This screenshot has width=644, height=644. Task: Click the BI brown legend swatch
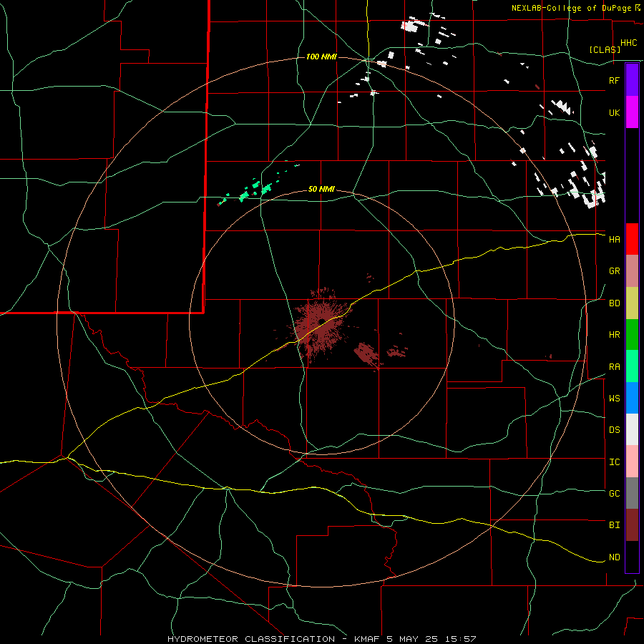point(632,525)
